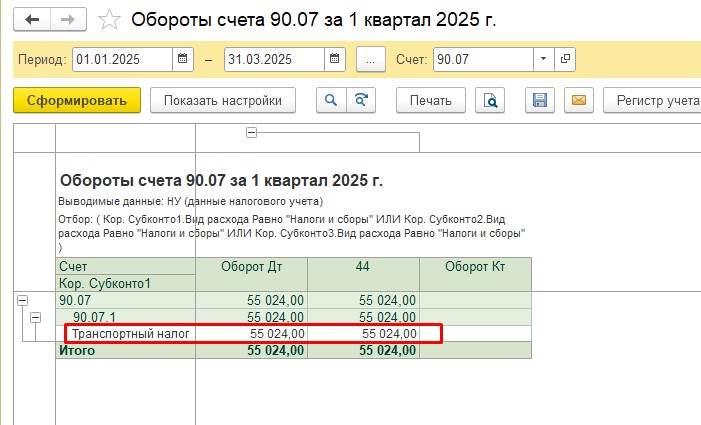This screenshot has height=425, width=701.
Task: Select the Итого row label
Action: pyautogui.click(x=126, y=350)
